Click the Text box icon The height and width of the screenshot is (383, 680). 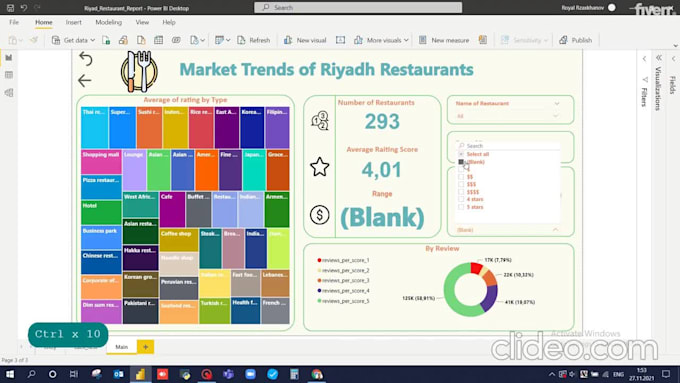[x=340, y=40]
